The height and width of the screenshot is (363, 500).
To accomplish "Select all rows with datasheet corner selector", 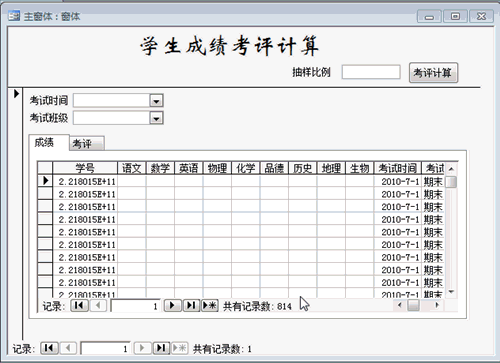I will click(x=45, y=168).
